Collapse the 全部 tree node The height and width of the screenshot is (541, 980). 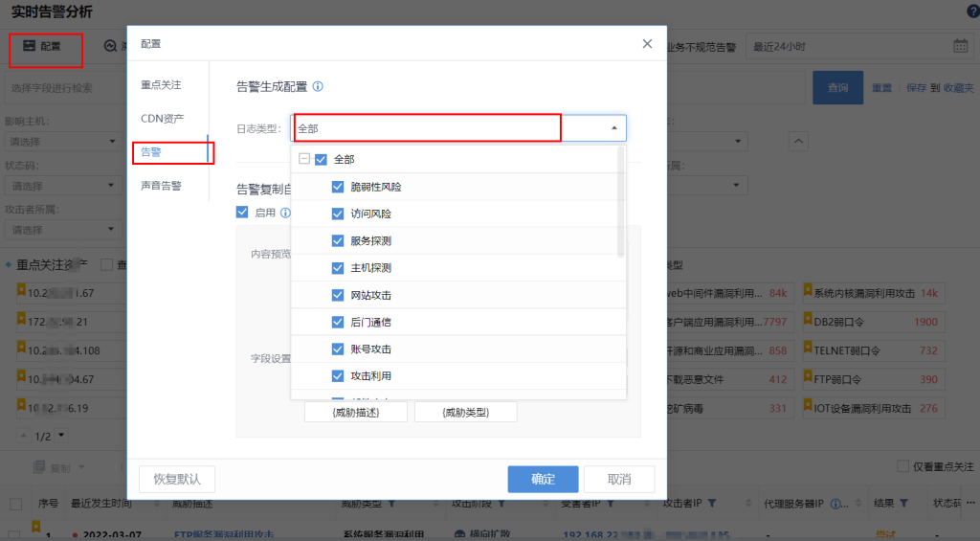coord(303,160)
